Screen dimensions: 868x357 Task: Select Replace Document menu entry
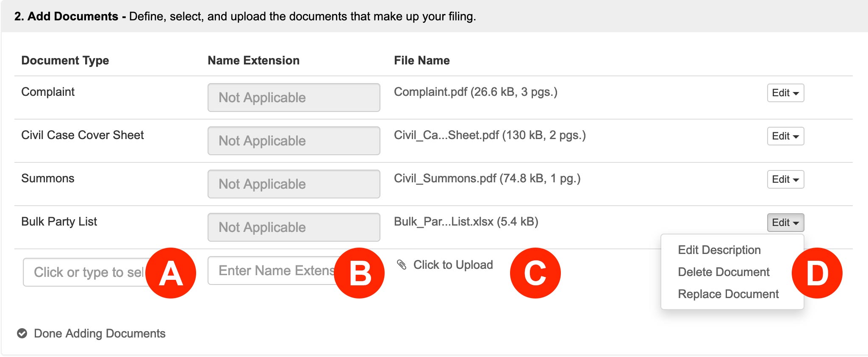(x=728, y=294)
